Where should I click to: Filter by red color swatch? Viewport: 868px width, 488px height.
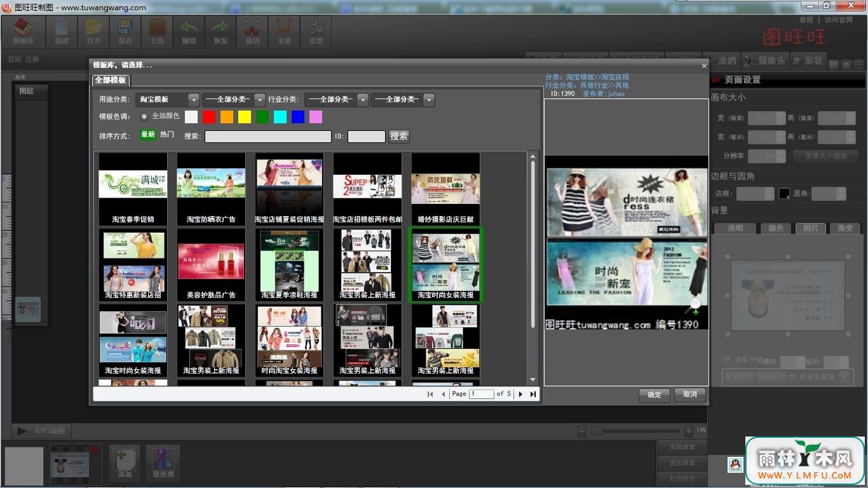click(209, 117)
